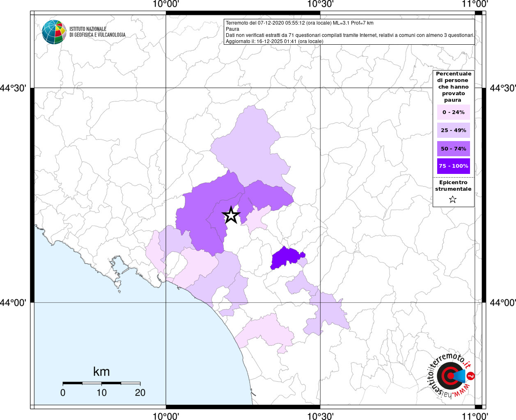The width and height of the screenshot is (516, 420).
Task: Select the 50 - 74% legend swatch
Action: click(454, 148)
